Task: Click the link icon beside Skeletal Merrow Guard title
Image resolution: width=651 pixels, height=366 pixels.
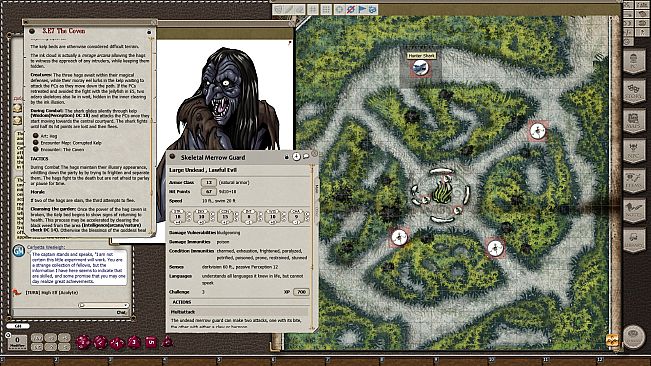Action: (x=172, y=157)
